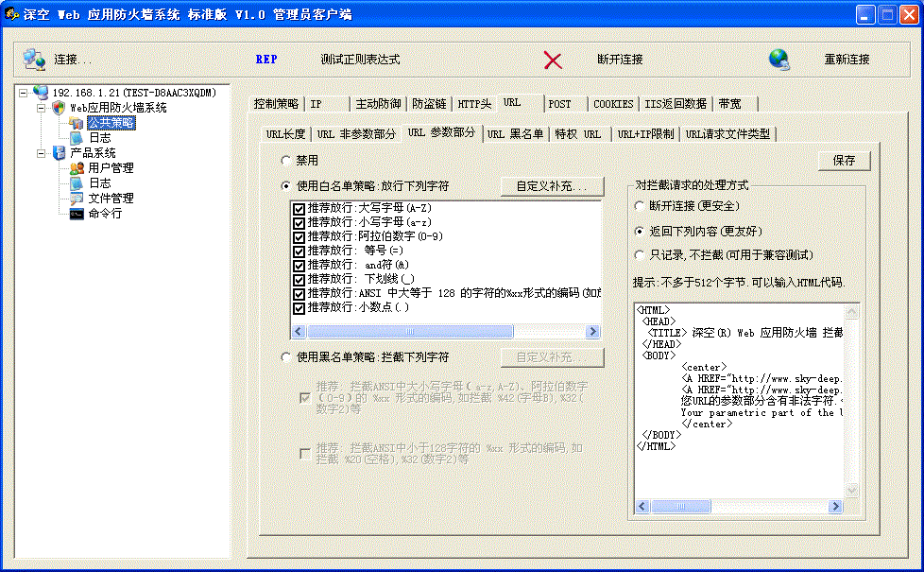This screenshot has height=572, width=924.
Task: Click whitelist list scroll right arrow
Action: (592, 332)
